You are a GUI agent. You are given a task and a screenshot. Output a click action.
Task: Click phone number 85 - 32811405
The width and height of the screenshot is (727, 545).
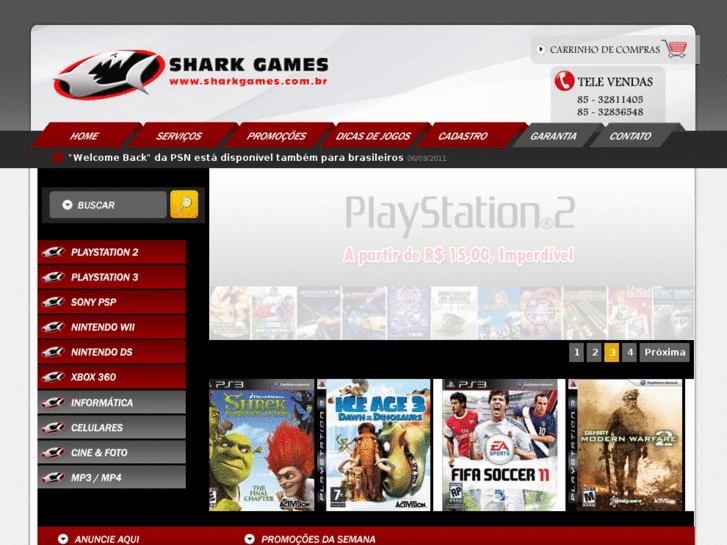[x=610, y=99]
